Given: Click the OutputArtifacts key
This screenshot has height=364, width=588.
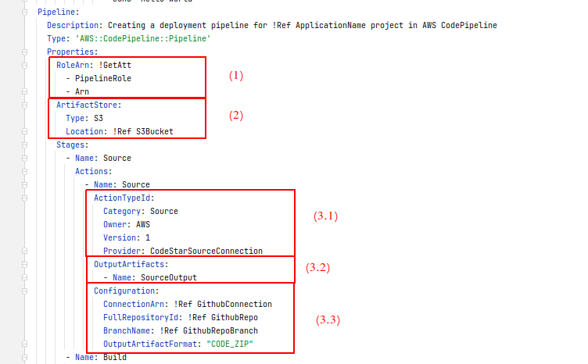Looking at the screenshot, I should click(129, 264).
